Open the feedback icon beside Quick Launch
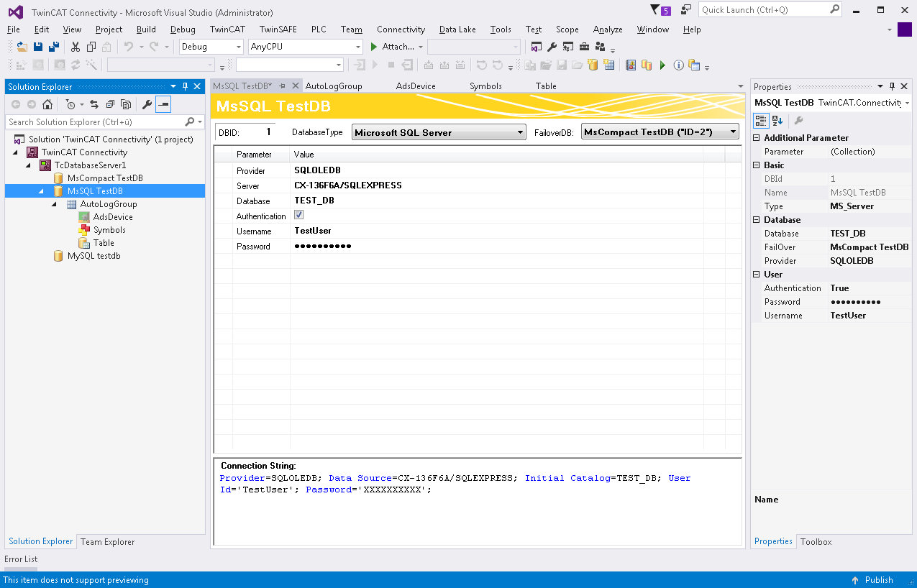The height and width of the screenshot is (588, 917). [686, 10]
